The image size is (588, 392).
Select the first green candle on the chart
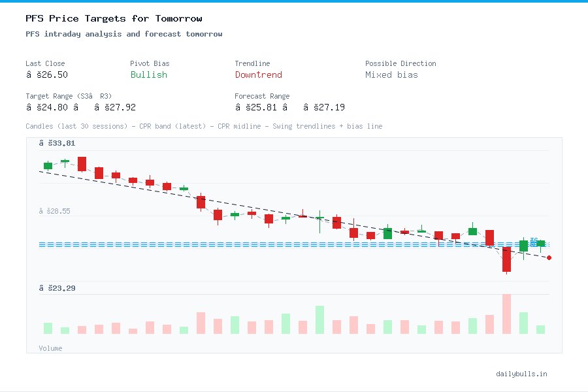tap(48, 167)
